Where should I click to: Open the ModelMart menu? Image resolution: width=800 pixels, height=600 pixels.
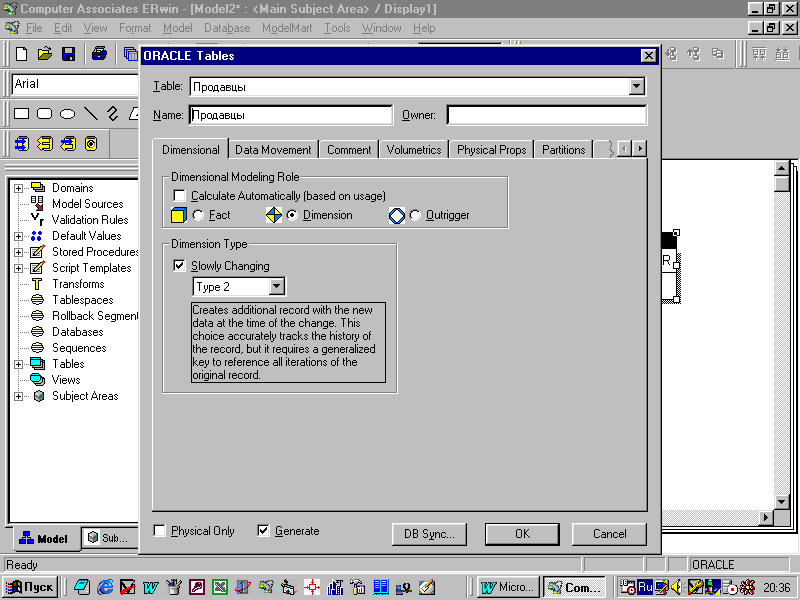tap(287, 28)
